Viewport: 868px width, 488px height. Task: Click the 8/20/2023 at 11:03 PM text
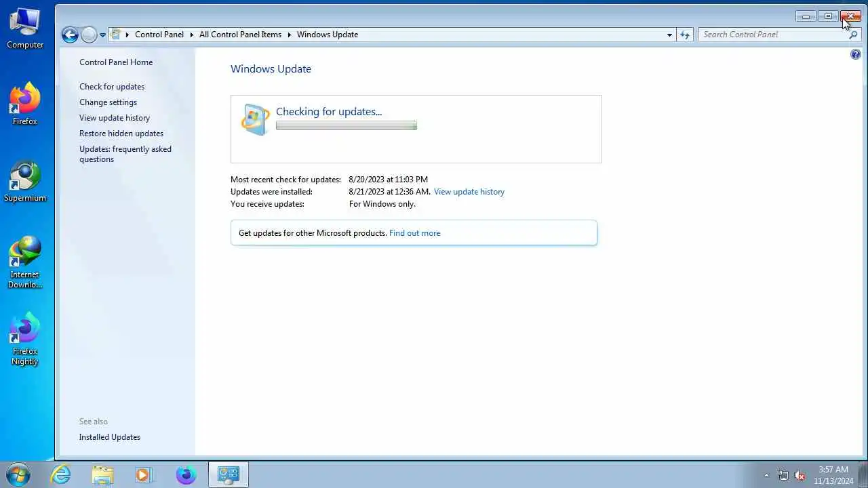pyautogui.click(x=388, y=180)
